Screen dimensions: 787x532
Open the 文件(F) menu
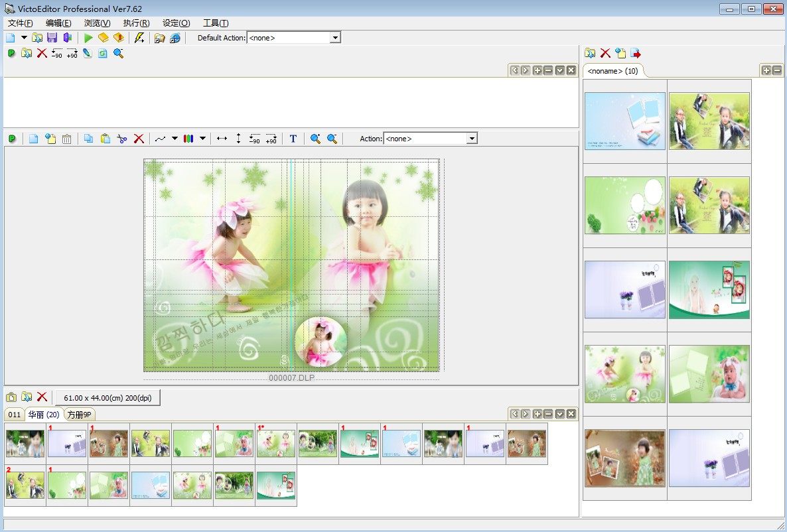click(21, 23)
